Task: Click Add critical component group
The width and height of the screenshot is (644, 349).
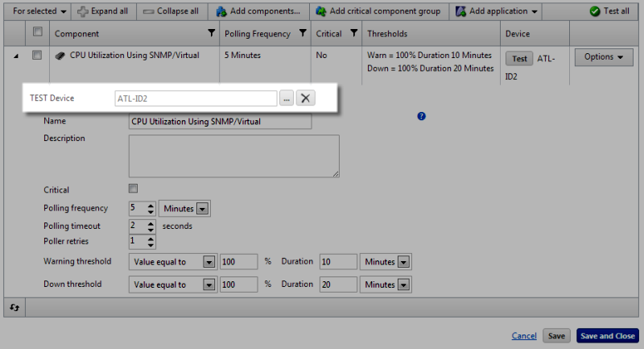Action: click(378, 11)
